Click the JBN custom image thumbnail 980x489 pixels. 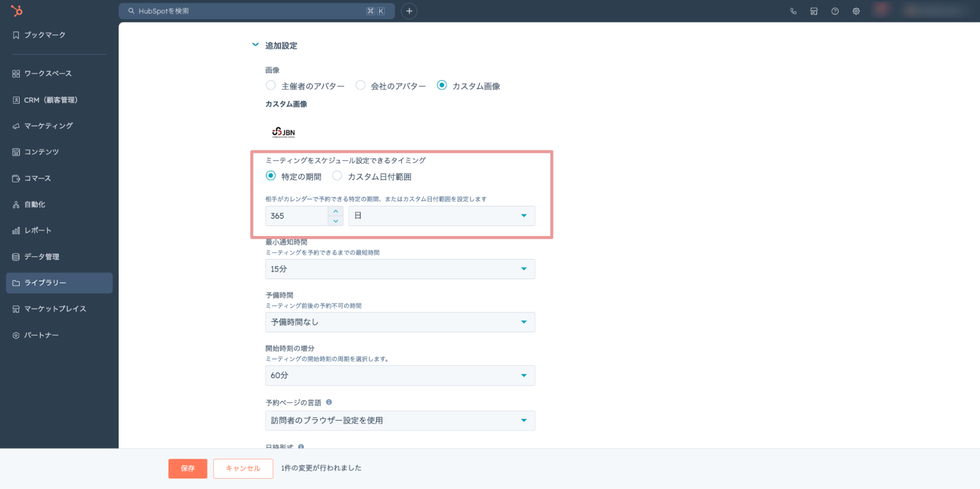[283, 132]
